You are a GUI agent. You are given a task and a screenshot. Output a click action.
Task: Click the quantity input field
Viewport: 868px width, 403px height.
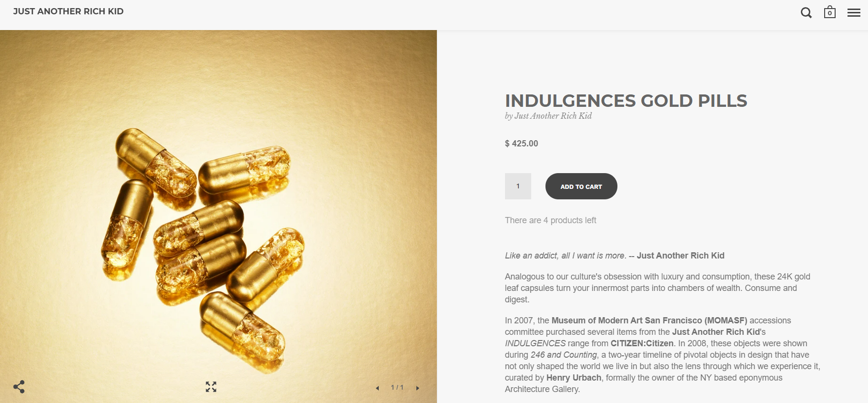(518, 186)
